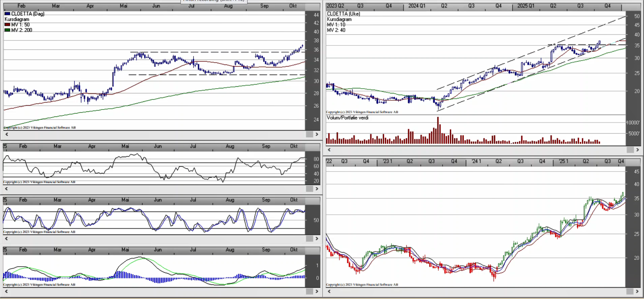Click the right scroll arrow under the daily CLOETTA chart

[317, 134]
